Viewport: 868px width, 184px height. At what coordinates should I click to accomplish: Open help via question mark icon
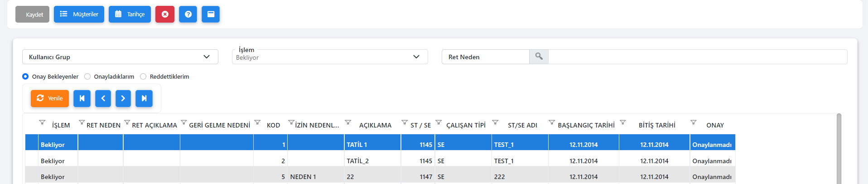pos(188,14)
